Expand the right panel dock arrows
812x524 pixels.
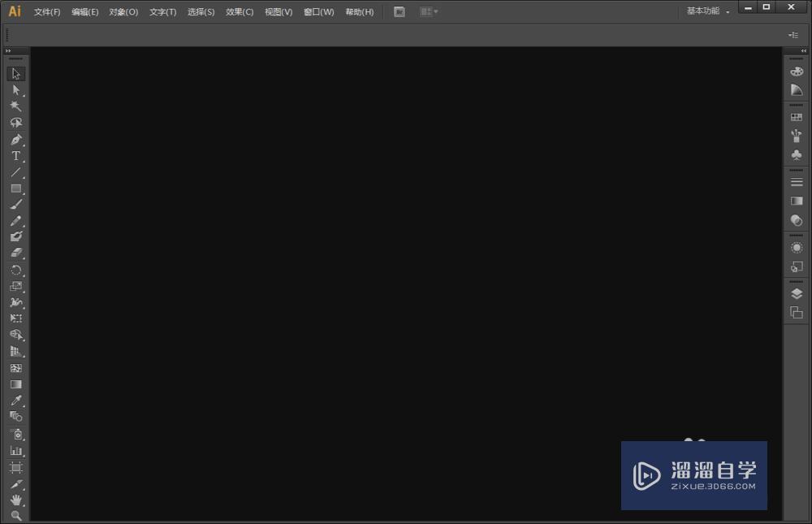coord(803,51)
